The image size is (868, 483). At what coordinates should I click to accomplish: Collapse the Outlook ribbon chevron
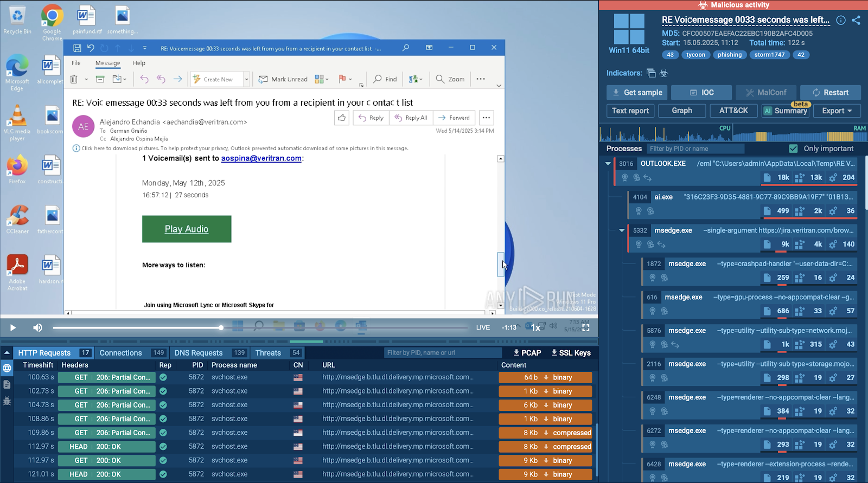(499, 86)
